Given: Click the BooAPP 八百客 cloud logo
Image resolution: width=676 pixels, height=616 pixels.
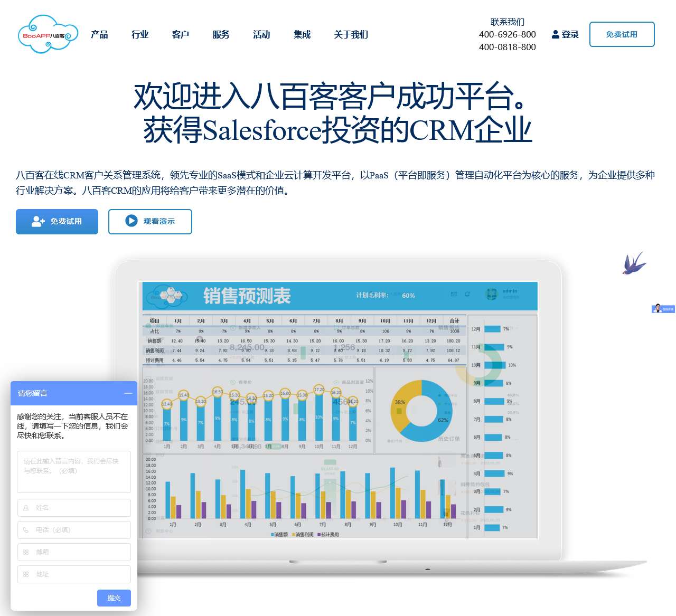Looking at the screenshot, I should (48, 34).
